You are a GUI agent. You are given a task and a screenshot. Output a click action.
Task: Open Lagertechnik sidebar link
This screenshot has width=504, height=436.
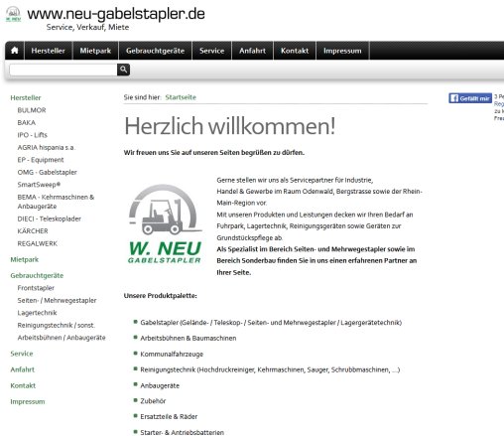pyautogui.click(x=38, y=313)
